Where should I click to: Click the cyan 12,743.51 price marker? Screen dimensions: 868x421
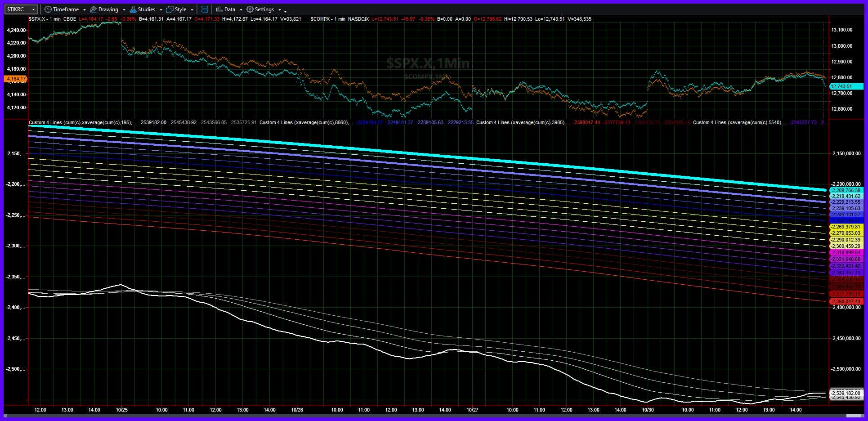click(847, 86)
